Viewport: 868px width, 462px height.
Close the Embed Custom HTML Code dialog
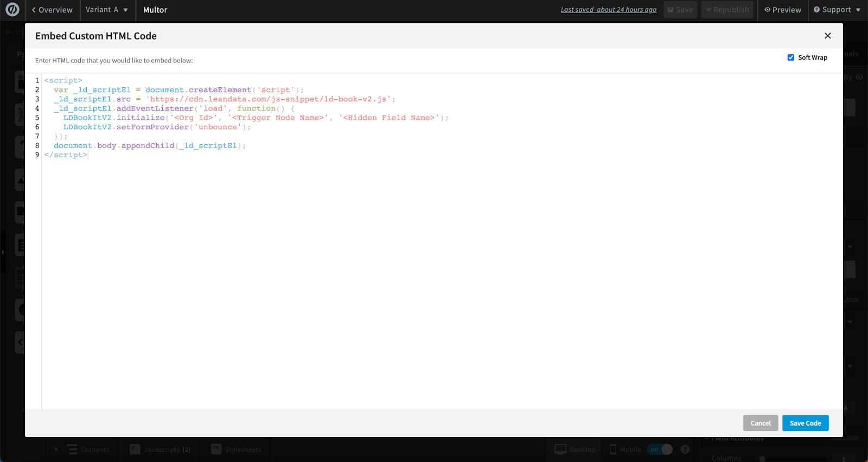(x=827, y=36)
